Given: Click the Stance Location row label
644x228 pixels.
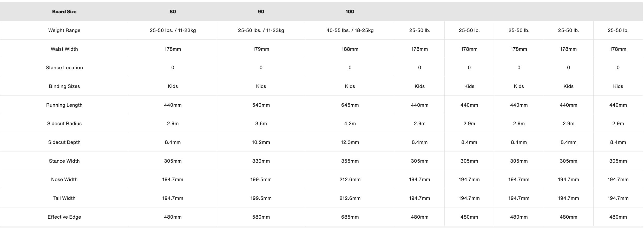Looking at the screenshot, I should 64,68.
